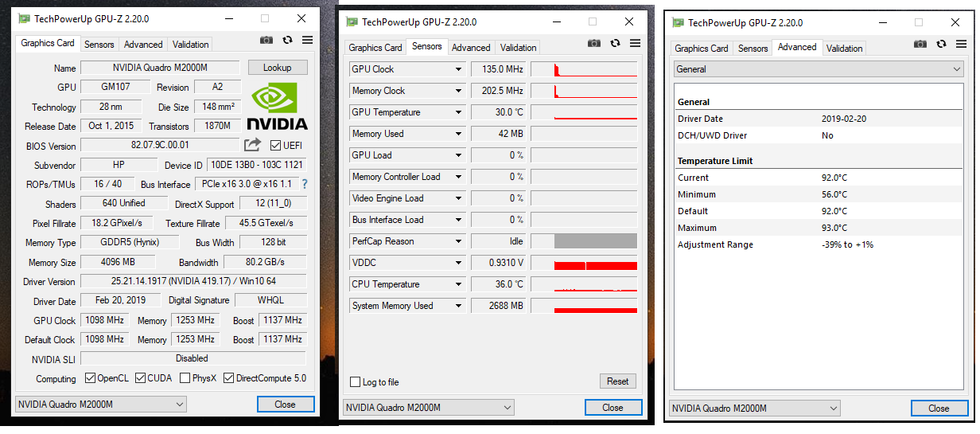This screenshot has width=980, height=434.
Task: Switch to Graphics Card tab in Sensors window
Action: [x=375, y=48]
